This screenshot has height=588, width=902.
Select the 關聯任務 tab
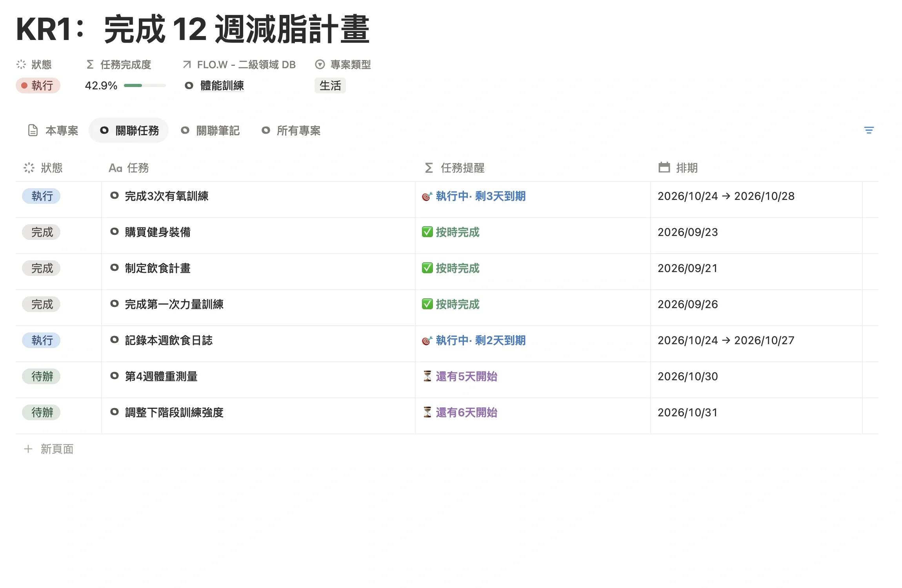pos(129,131)
